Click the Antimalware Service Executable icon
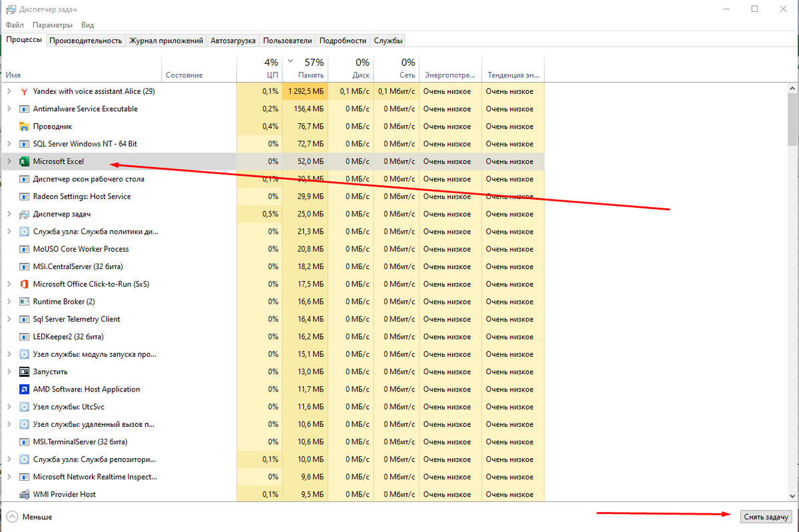Image resolution: width=799 pixels, height=532 pixels. (x=24, y=109)
